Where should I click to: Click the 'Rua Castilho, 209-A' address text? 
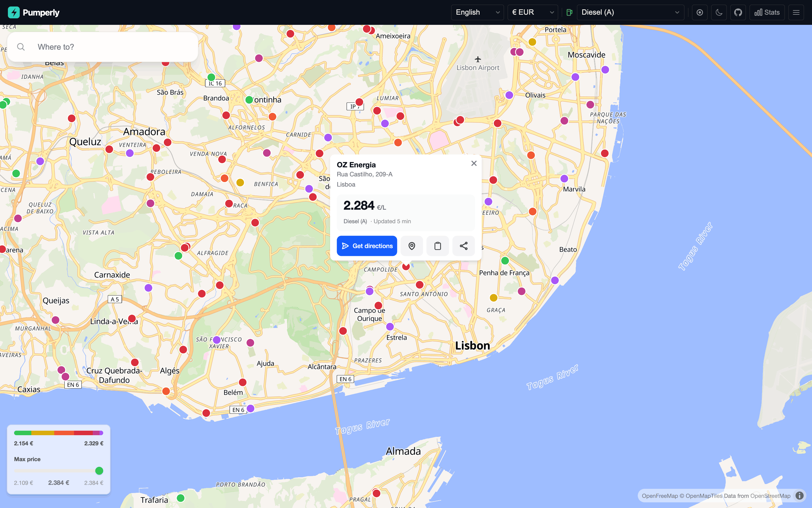coord(364,174)
